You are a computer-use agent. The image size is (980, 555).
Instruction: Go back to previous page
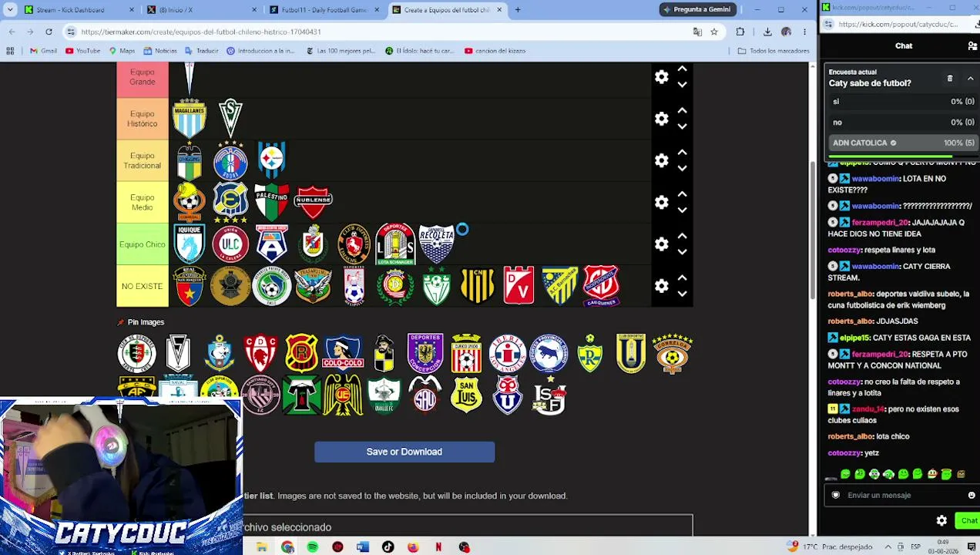pyautogui.click(x=12, y=32)
